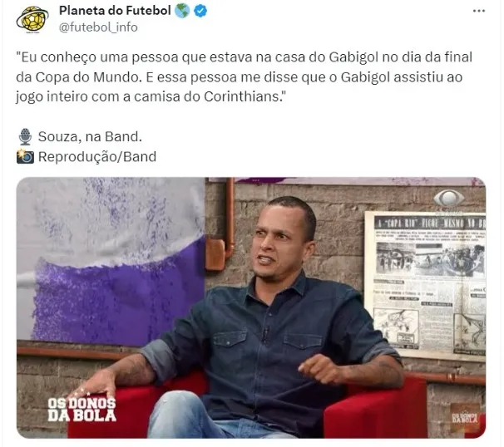Click the Band network logo watermark

click(448, 200)
